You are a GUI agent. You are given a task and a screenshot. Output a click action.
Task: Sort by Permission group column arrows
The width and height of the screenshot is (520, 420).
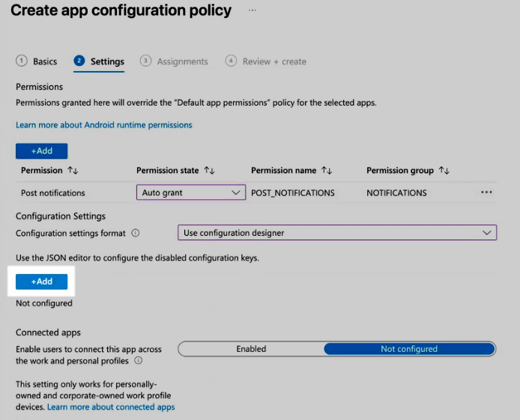tap(444, 171)
